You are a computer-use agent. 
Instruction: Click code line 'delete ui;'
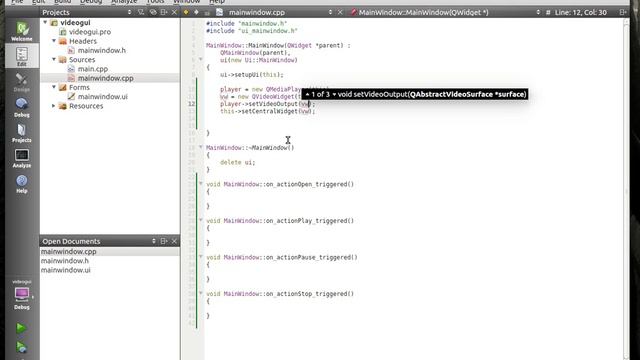238,162
